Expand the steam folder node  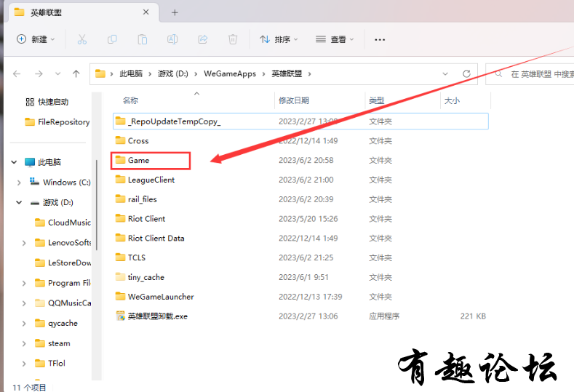coord(24,343)
